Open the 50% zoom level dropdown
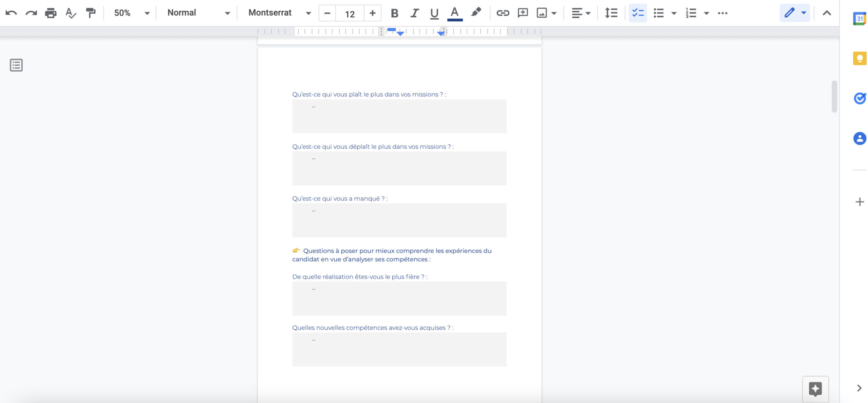 tap(132, 13)
